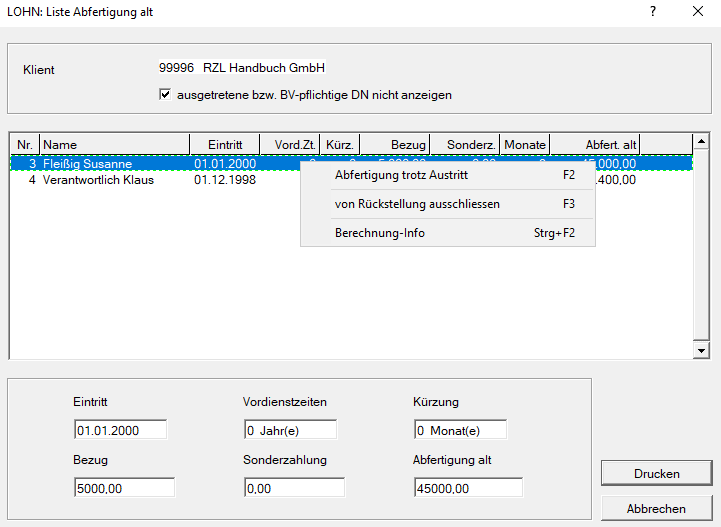Click the Drucken button
This screenshot has height=527, width=721.
point(656,473)
